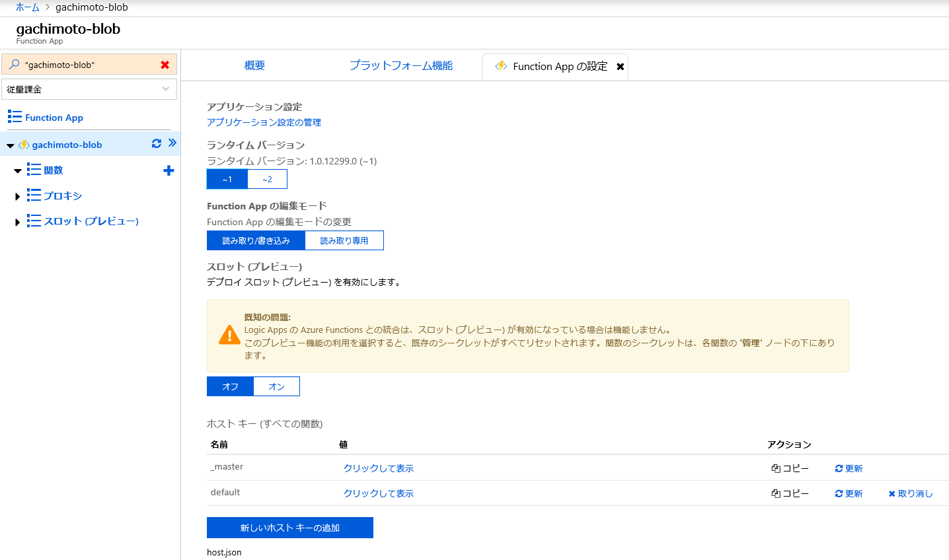
Task: Turn deployment slots preview オン
Action: [x=276, y=386]
